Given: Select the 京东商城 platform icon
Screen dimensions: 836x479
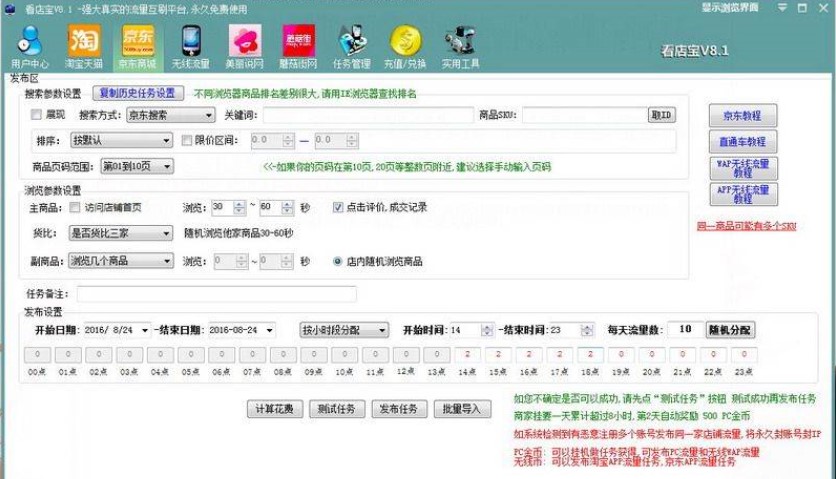Looking at the screenshot, I should (x=138, y=47).
